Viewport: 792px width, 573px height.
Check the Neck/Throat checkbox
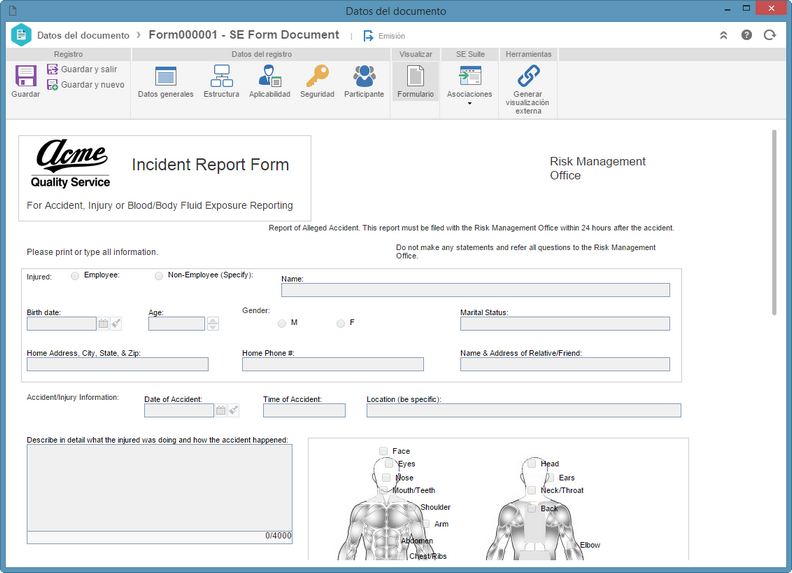531,490
